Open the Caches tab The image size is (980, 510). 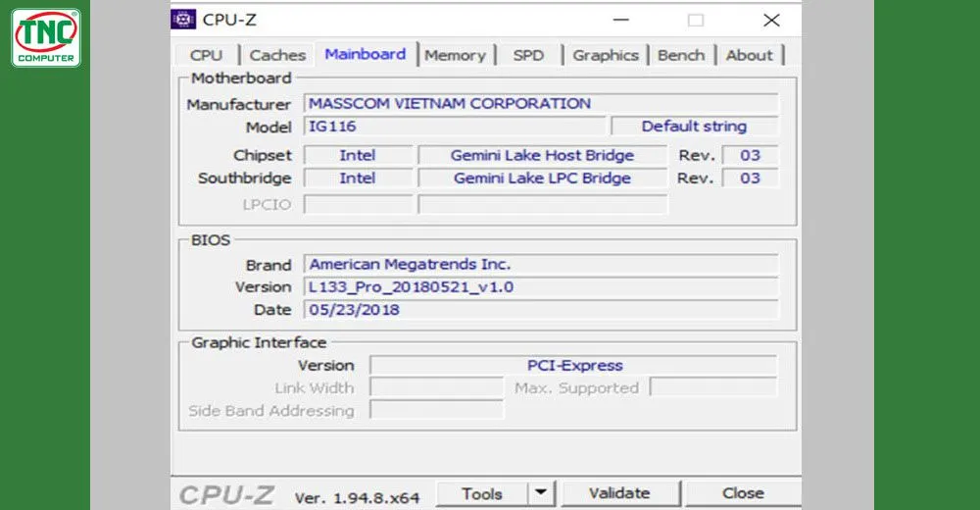pos(277,55)
